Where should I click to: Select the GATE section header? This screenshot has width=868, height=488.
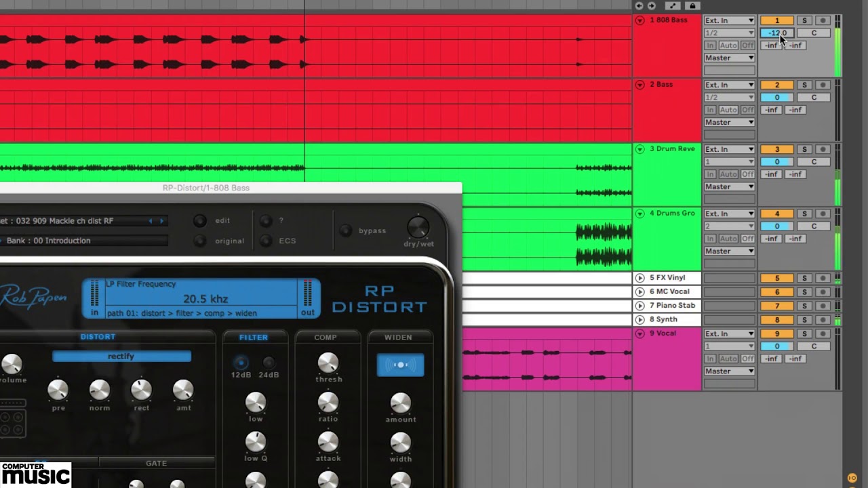tap(156, 464)
